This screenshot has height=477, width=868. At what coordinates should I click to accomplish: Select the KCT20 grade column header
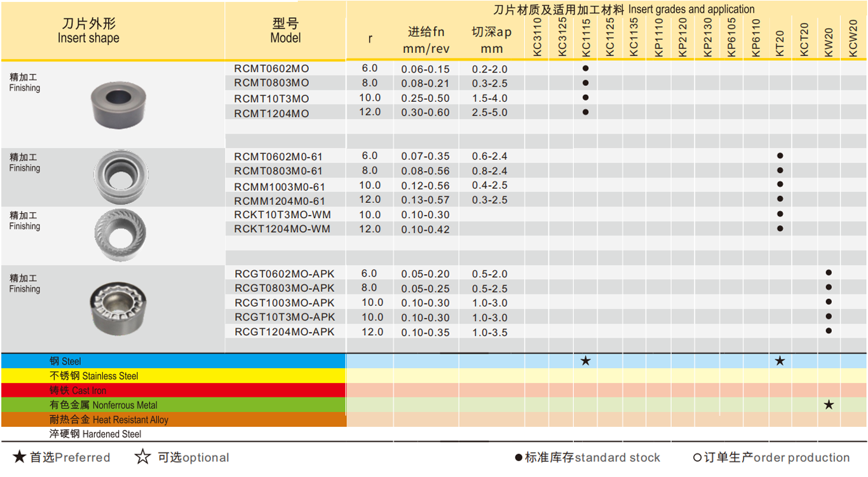click(x=804, y=35)
